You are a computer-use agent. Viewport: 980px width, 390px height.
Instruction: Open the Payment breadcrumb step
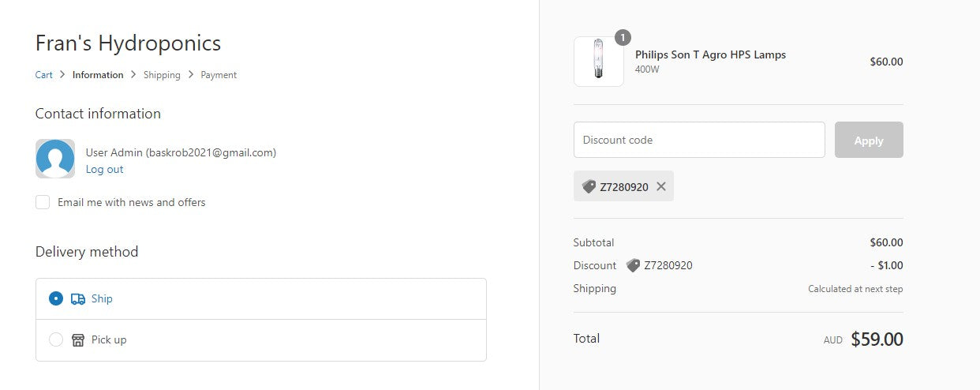click(x=219, y=75)
